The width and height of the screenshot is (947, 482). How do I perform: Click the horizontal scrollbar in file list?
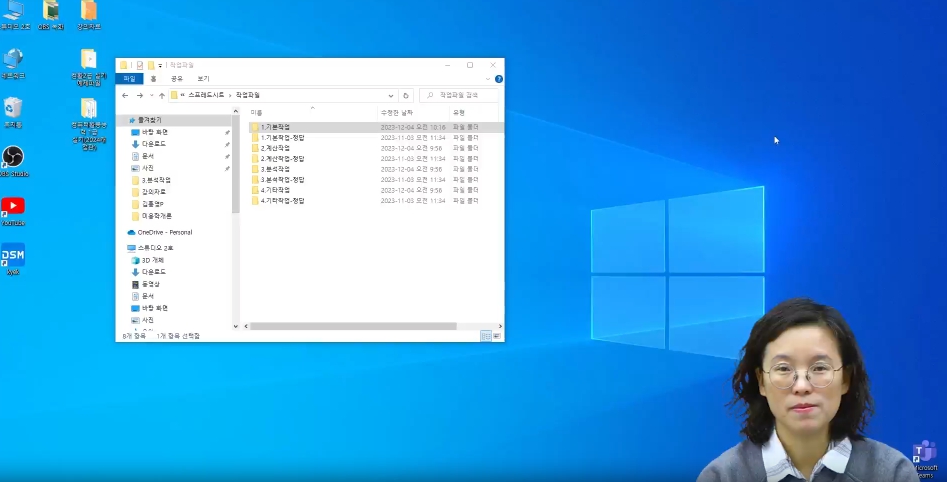(350, 326)
